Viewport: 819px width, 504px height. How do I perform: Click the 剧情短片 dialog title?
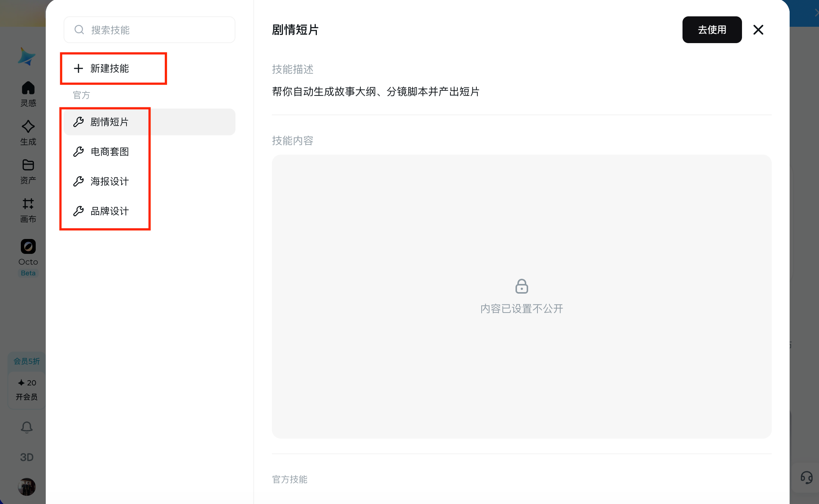pyautogui.click(x=295, y=30)
